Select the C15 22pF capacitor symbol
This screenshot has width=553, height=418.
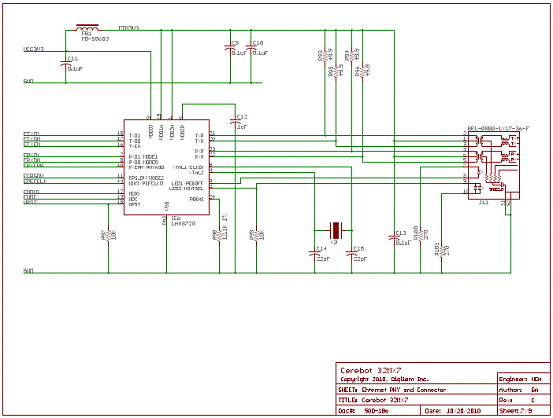pyautogui.click(x=351, y=253)
